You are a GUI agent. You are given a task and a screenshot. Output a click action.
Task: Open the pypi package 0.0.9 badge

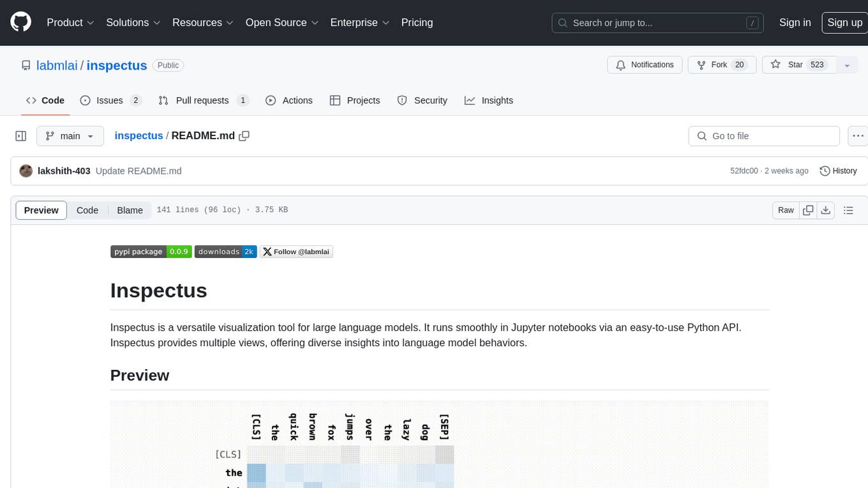point(151,252)
